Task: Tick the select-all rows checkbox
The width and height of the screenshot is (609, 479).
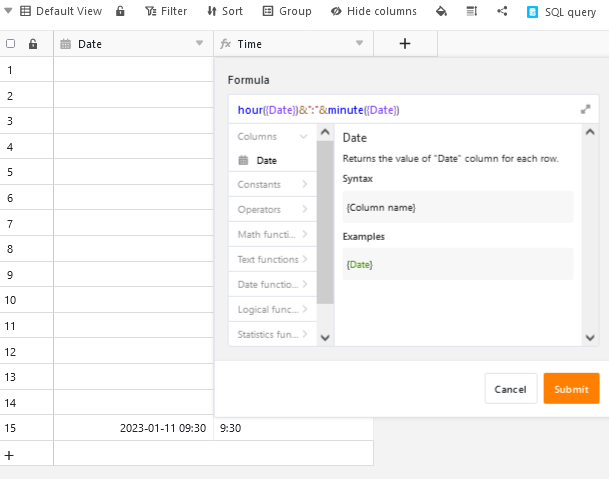Action: tap(11, 44)
